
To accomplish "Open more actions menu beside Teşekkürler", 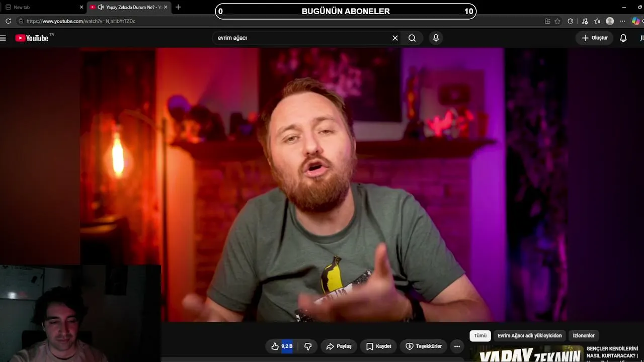I will coord(457,346).
